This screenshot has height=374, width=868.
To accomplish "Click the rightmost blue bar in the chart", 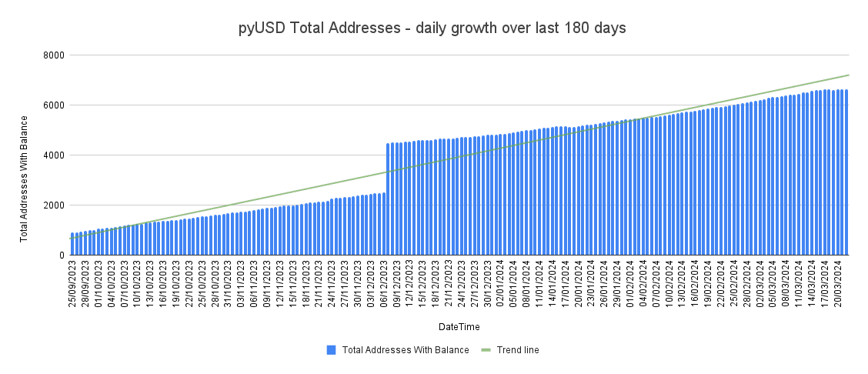I will click(846, 172).
